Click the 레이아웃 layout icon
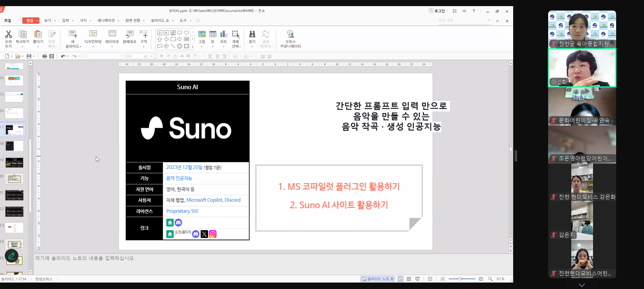The width and height of the screenshot is (644, 289). (x=112, y=34)
